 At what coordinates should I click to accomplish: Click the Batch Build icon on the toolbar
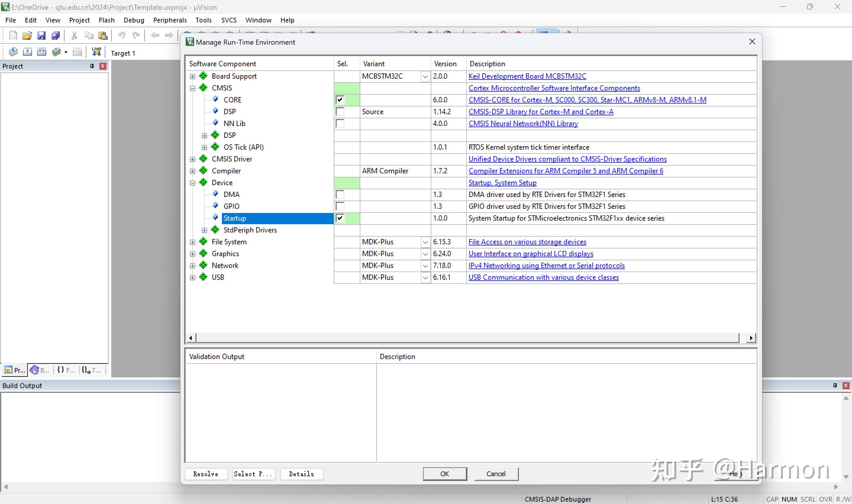coord(57,52)
